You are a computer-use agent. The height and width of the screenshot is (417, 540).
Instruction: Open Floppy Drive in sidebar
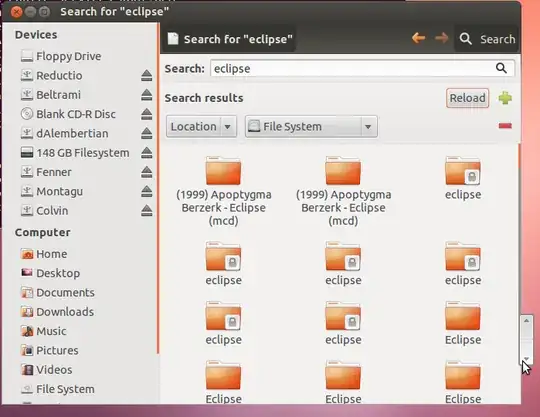pyautogui.click(x=61, y=56)
